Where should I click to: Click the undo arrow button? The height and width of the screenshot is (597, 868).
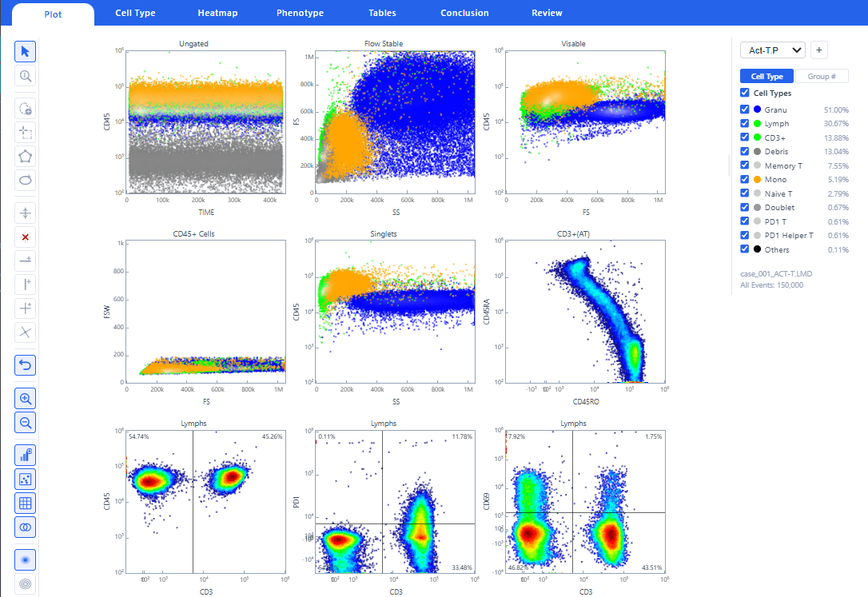[x=25, y=365]
